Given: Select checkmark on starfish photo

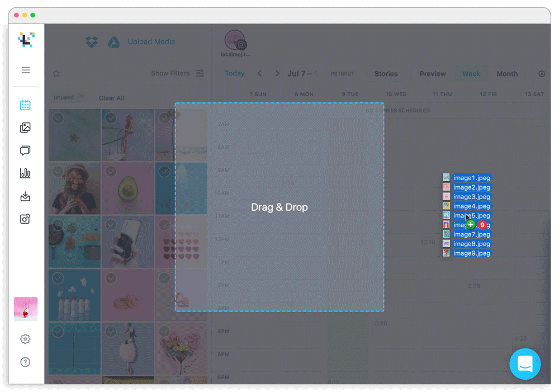Looking at the screenshot, I should pos(58,117).
